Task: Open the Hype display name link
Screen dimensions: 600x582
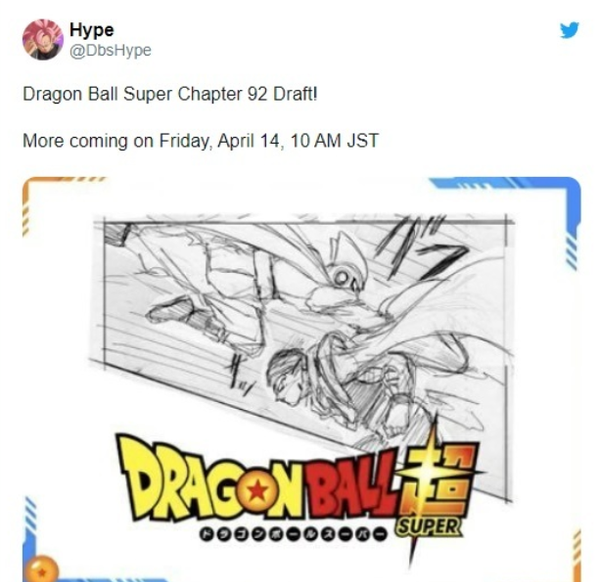Action: coord(91,30)
